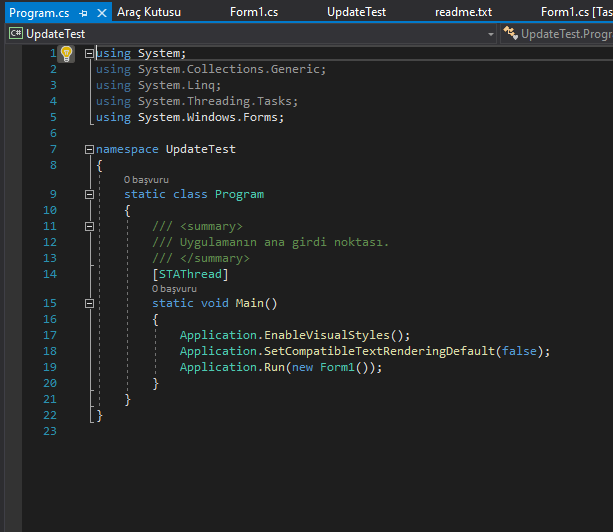
Task: Click line number 23 in the gutter
Action: coord(50,431)
